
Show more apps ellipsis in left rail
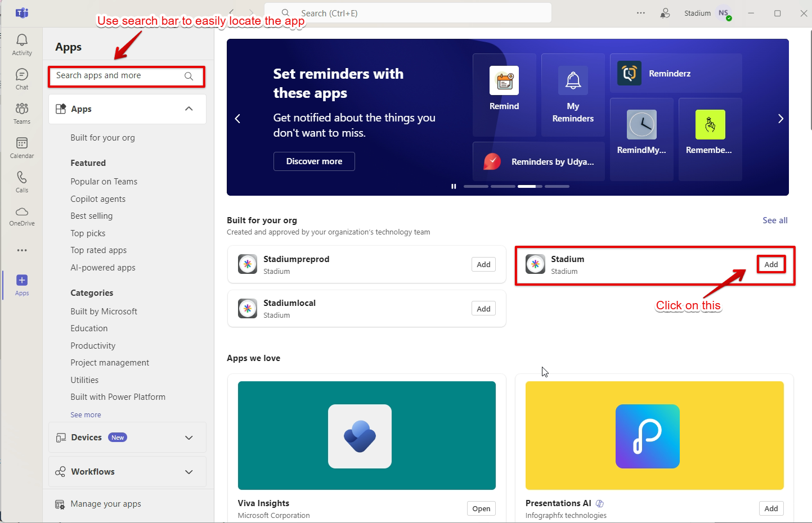[x=22, y=250]
